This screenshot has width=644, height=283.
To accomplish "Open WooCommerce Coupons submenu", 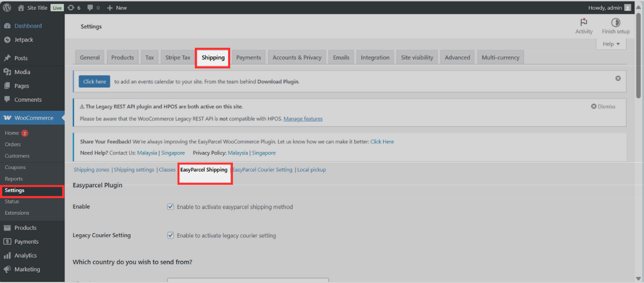I will pyautogui.click(x=15, y=168).
